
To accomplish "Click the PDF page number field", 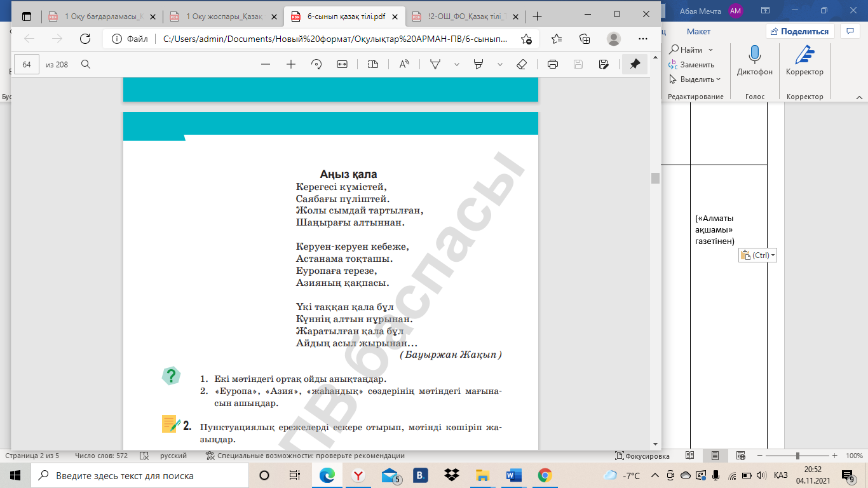I will point(27,64).
